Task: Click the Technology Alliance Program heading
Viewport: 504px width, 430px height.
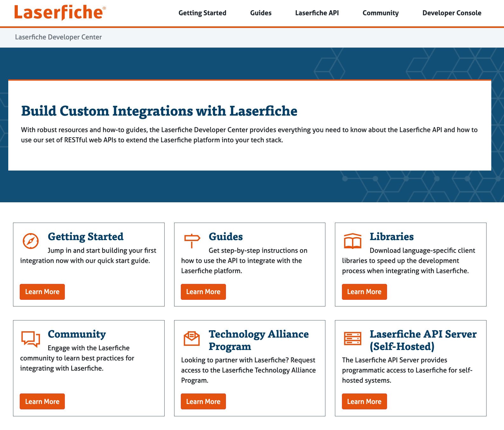Action: click(259, 340)
